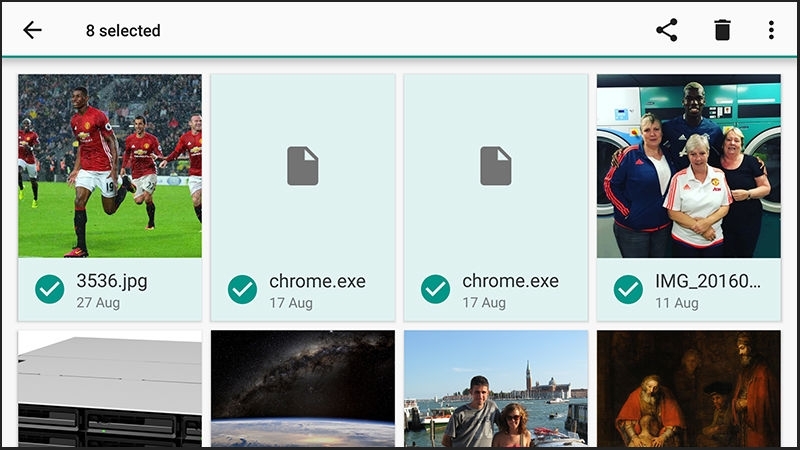Uncheck the 3536.jpg selection checkmark
This screenshot has width=800, height=450.
(49, 289)
